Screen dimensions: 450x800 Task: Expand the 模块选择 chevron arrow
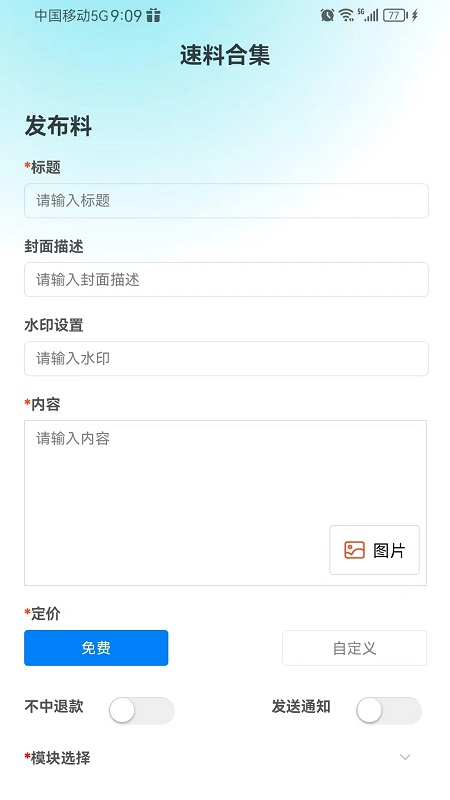[405, 757]
